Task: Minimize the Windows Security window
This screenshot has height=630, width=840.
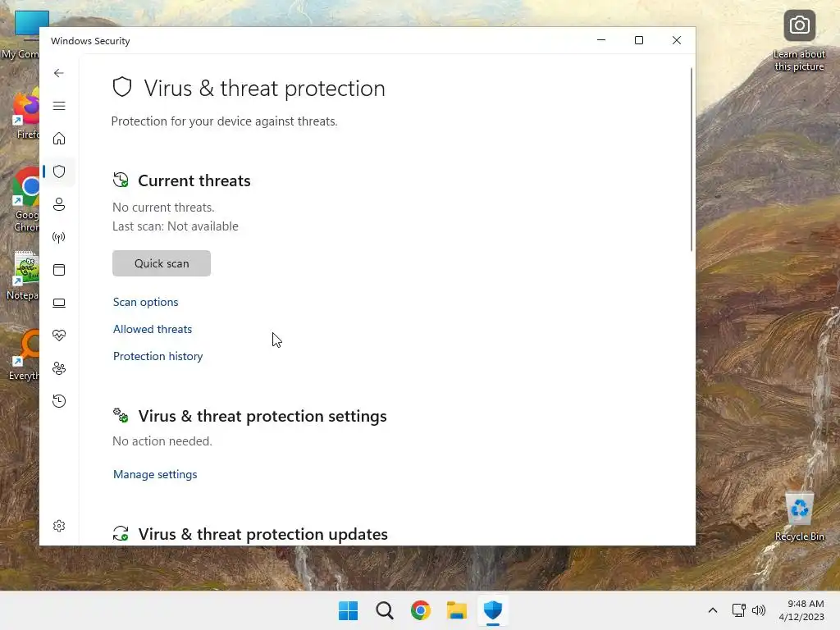Action: [x=601, y=40]
